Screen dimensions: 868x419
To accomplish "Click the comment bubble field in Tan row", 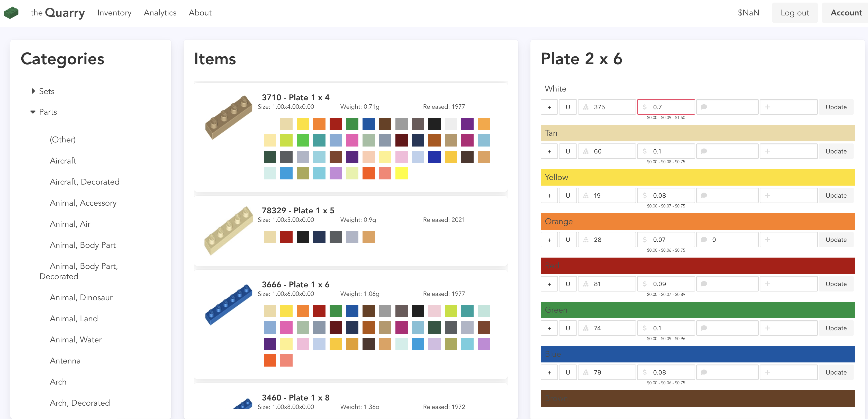I will coord(727,151).
